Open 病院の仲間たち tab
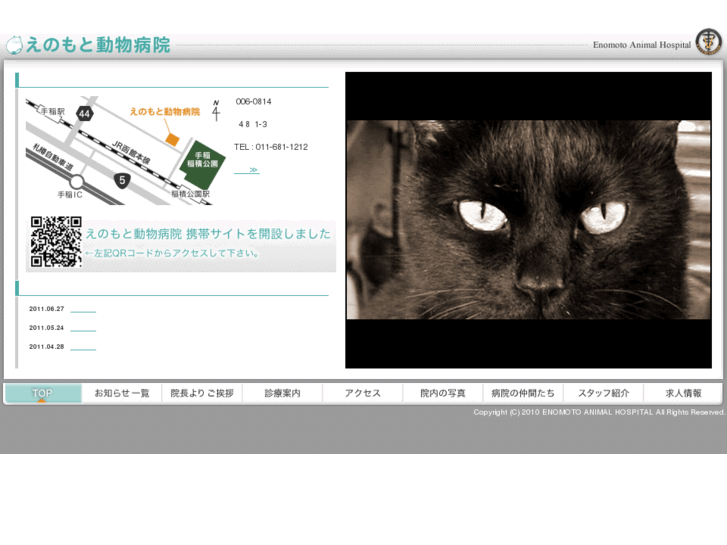The width and height of the screenshot is (727, 545). (523, 393)
